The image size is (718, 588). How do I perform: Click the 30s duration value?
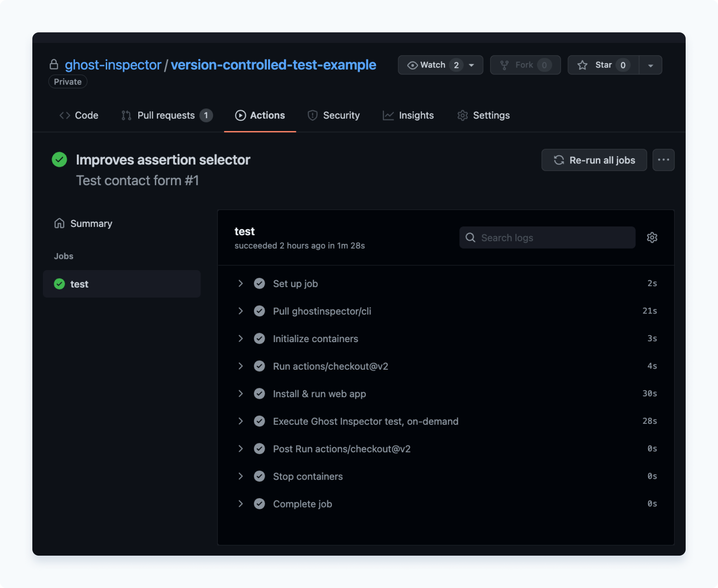point(650,393)
